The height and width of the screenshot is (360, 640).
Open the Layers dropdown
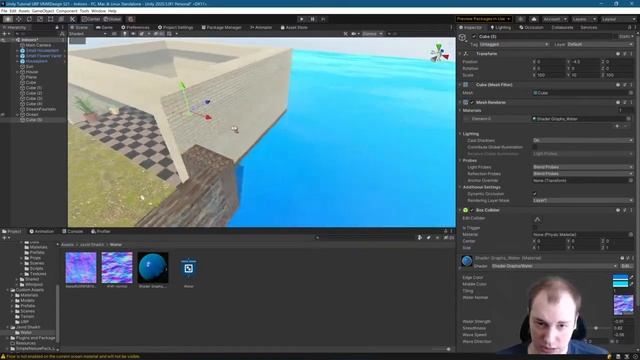(584, 19)
